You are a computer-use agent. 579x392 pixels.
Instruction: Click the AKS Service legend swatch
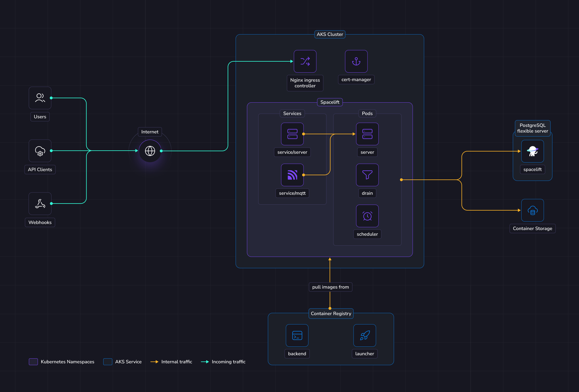(x=108, y=362)
